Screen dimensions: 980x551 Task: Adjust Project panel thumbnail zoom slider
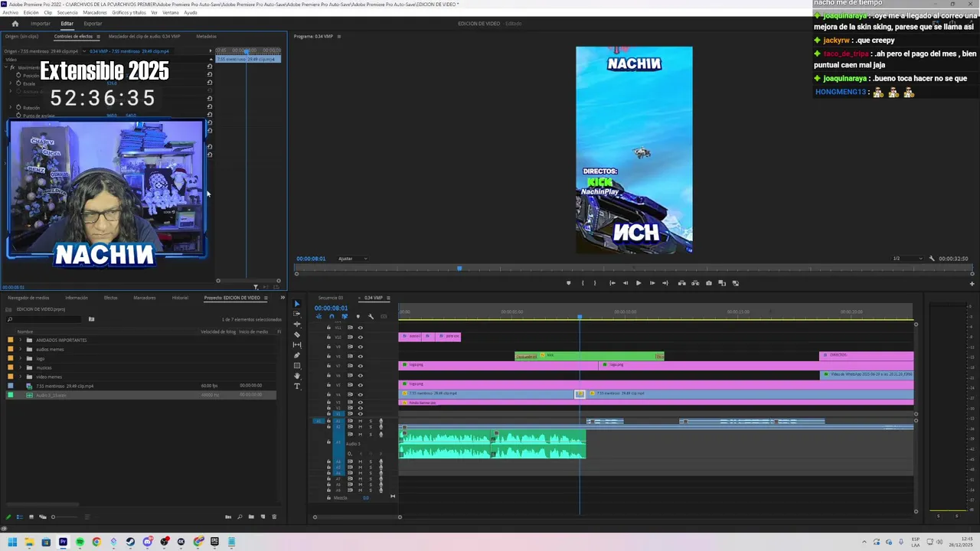65,517
